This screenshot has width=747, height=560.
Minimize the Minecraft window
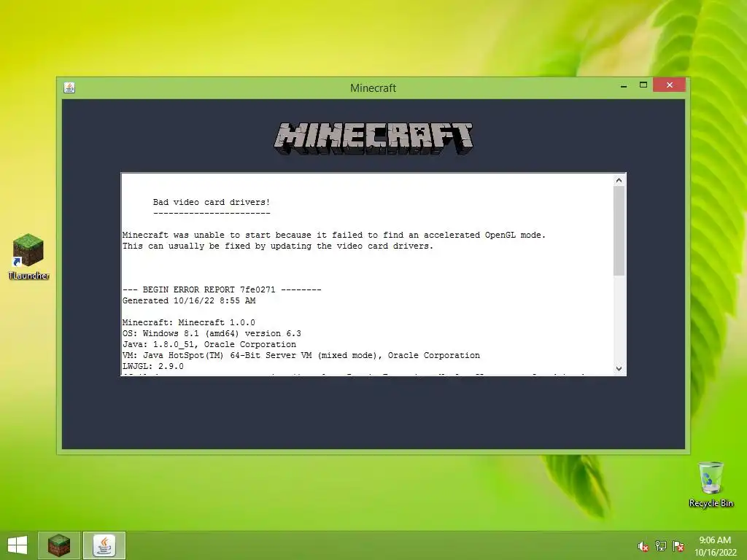tap(624, 86)
